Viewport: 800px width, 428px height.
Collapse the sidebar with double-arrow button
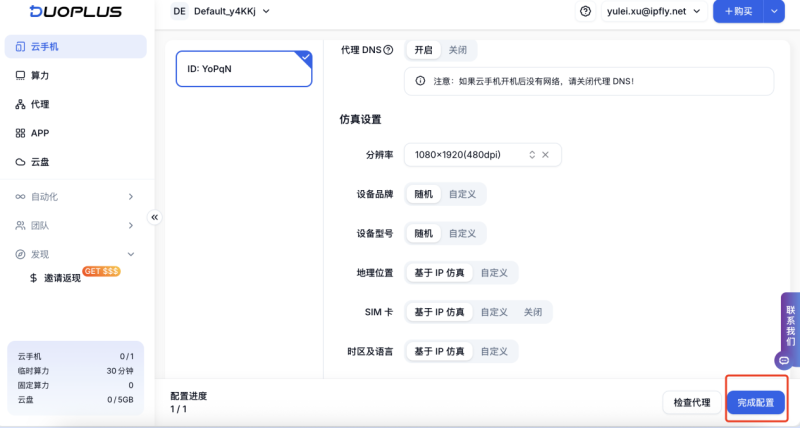(x=155, y=217)
